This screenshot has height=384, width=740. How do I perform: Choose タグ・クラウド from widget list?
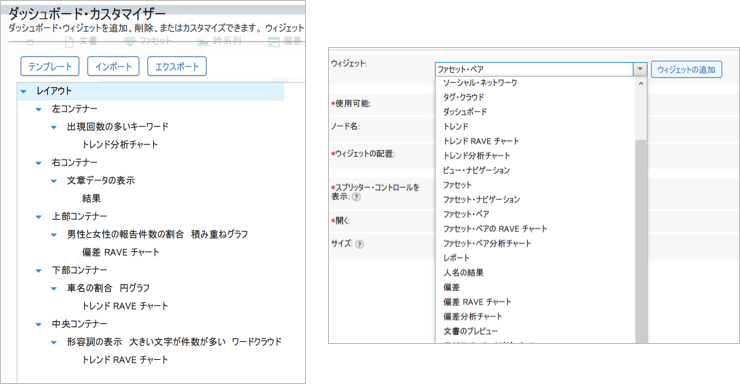click(463, 97)
